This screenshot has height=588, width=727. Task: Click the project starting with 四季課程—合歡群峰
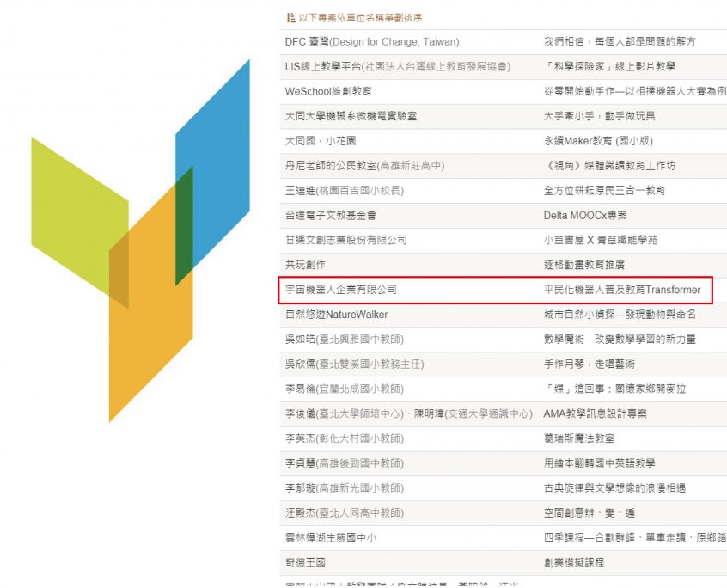(634, 538)
